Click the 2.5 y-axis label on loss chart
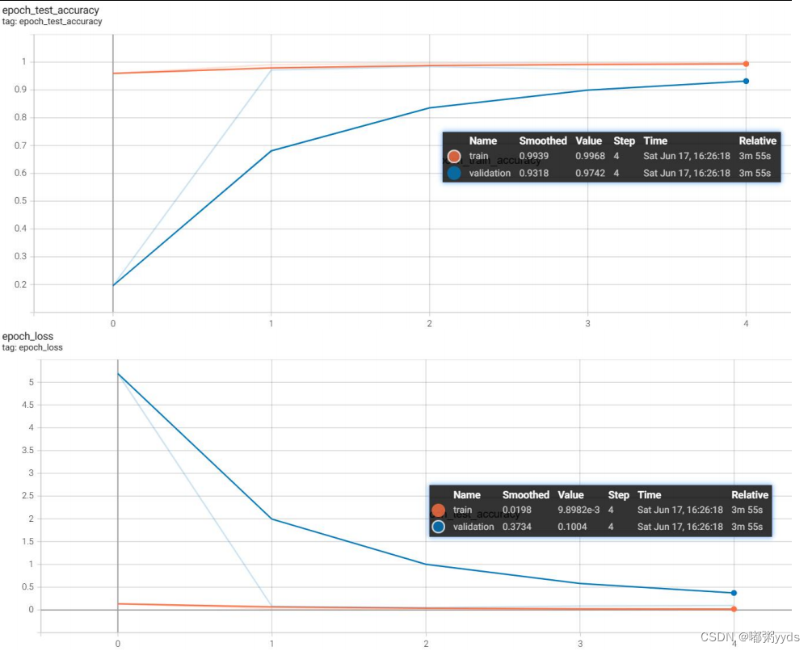Viewport: 812px width, 651px height. tap(28, 496)
